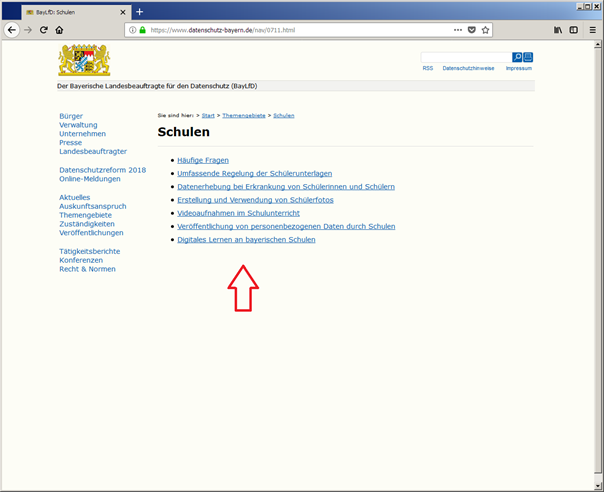Save page to Pocket
The height and width of the screenshot is (492, 604).
click(471, 30)
